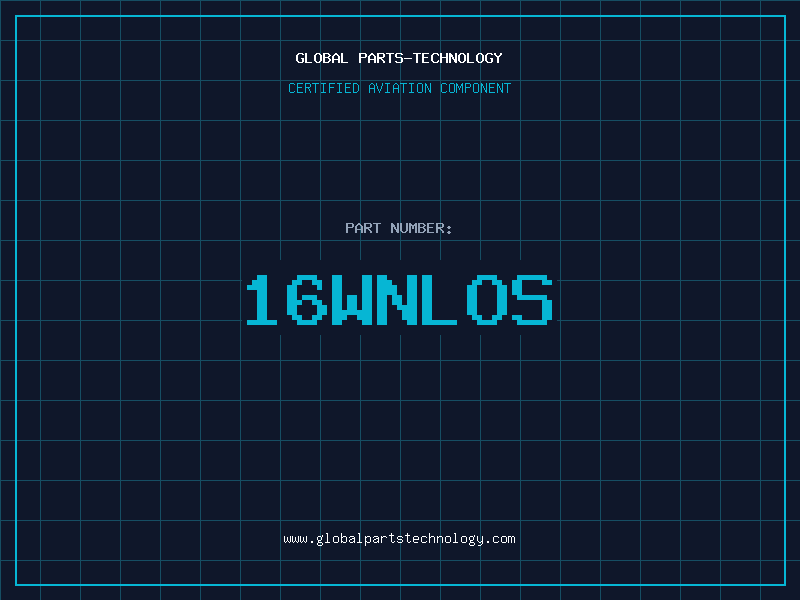Click the CERTIFIED AVIATION COMPONENT subtitle
Screen dimensions: 800x600
[x=399, y=88]
